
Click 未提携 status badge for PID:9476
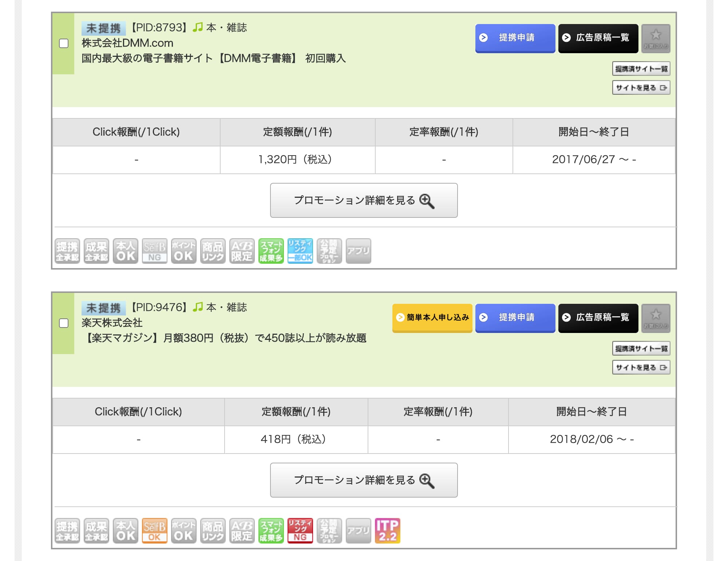click(x=104, y=308)
